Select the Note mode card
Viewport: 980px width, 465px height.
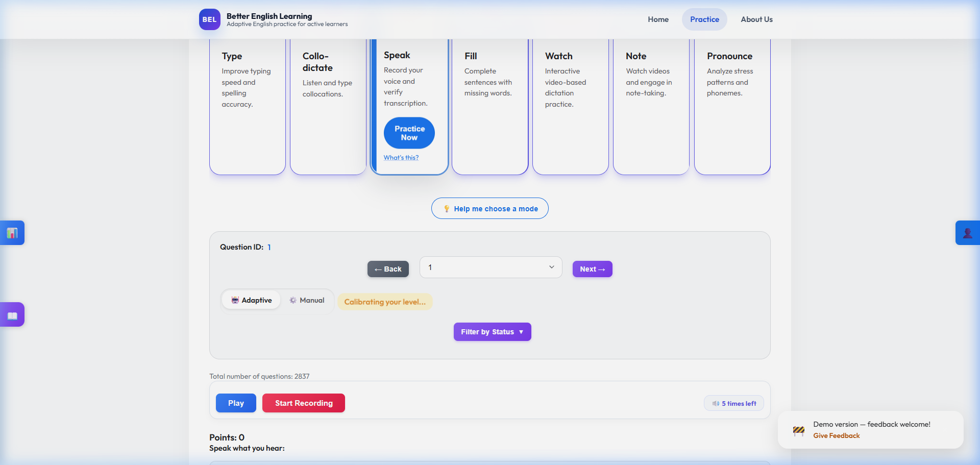pyautogui.click(x=651, y=107)
